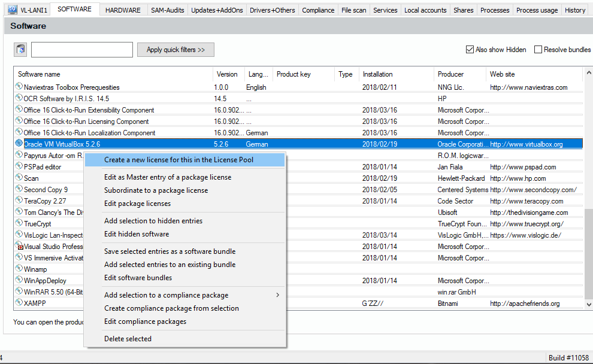
Task: Click the Visual Studio Professional row icon
Action: pyautogui.click(x=19, y=246)
